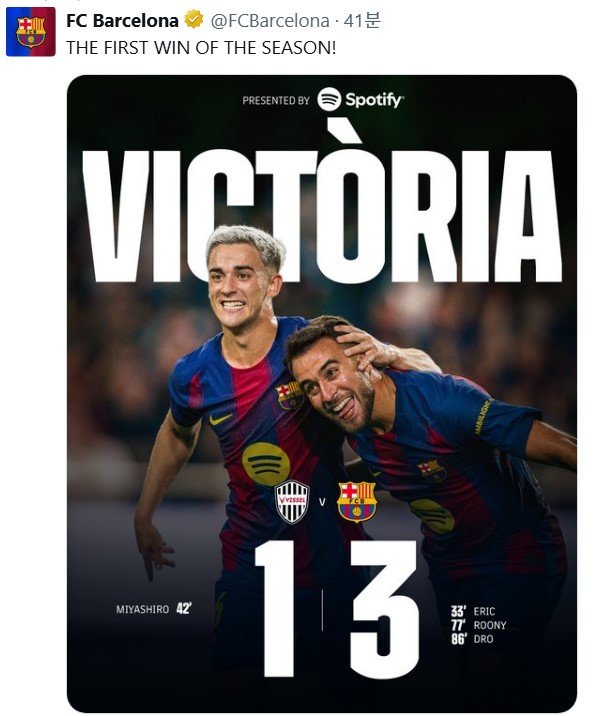Image resolution: width=616 pixels, height=716 pixels.
Task: Click the "86' DRO" goal entry
Action: tap(472, 640)
